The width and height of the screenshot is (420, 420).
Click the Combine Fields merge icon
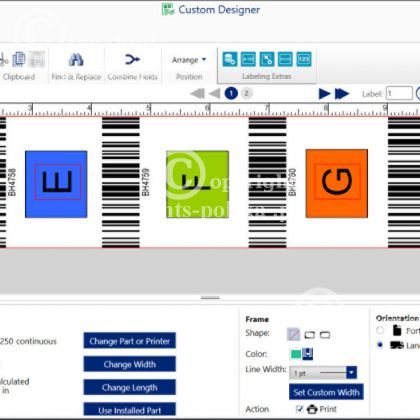132,60
